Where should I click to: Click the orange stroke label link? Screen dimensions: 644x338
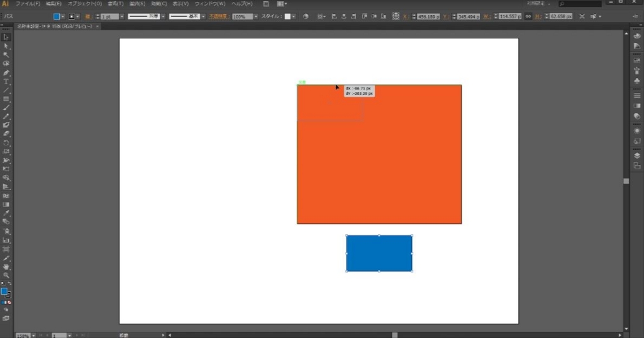88,16
